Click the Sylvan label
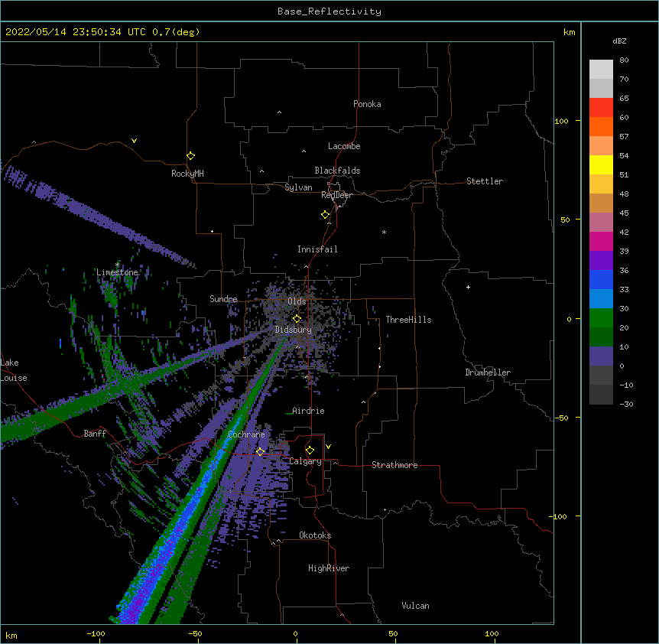 (298, 187)
